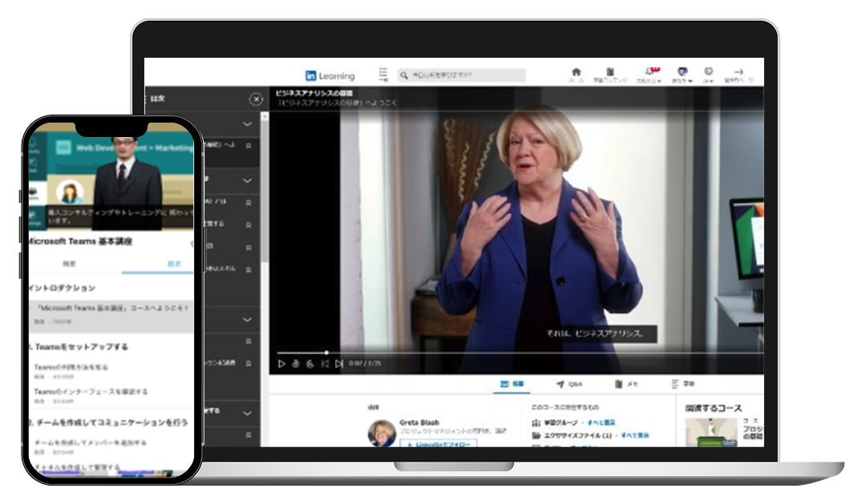
Task: Close the contents panel with the X
Action: [x=256, y=99]
